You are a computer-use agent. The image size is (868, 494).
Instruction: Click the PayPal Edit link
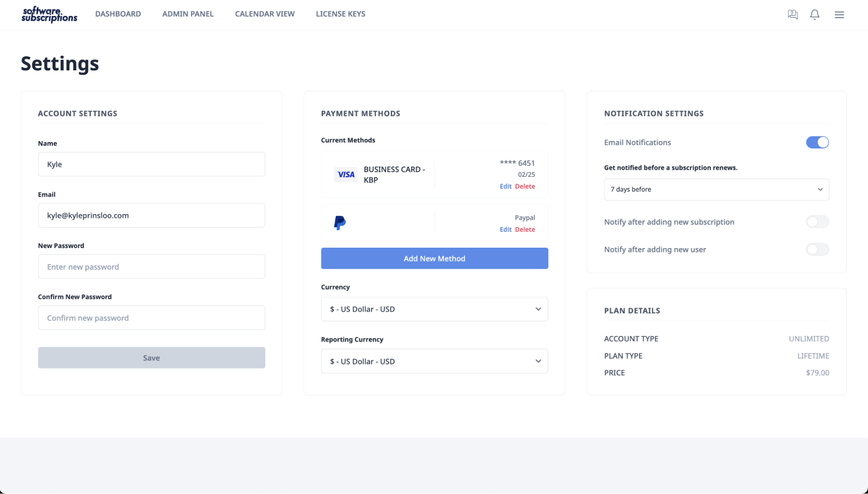tap(505, 229)
